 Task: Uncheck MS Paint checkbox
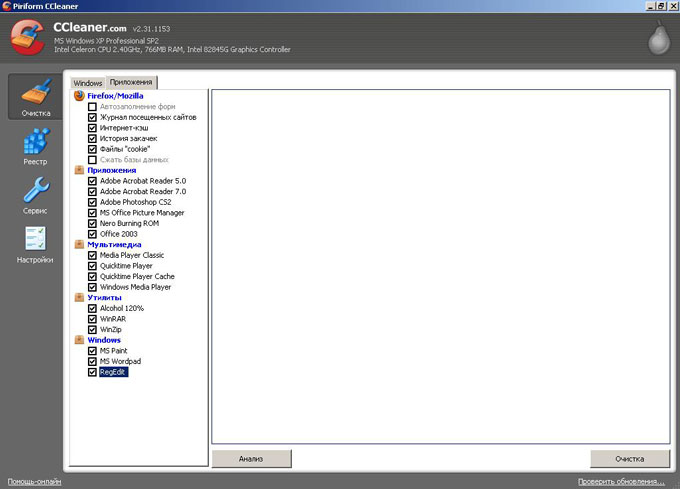click(x=92, y=351)
